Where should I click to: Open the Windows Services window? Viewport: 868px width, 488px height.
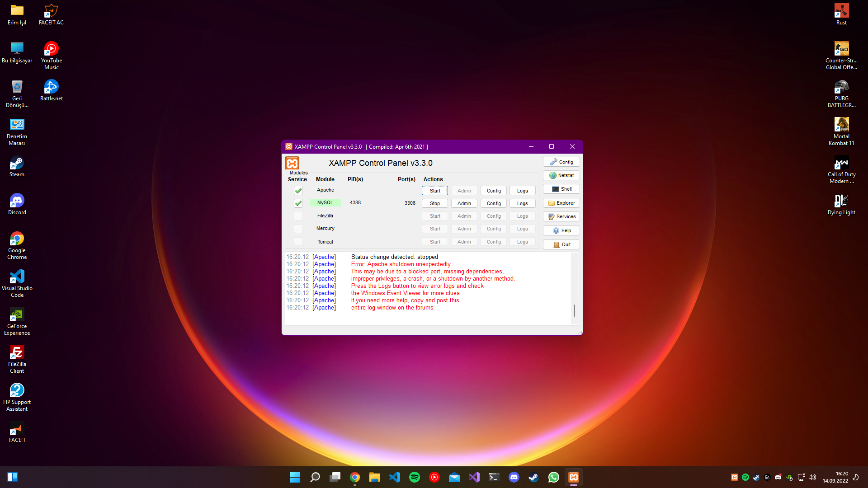(561, 216)
